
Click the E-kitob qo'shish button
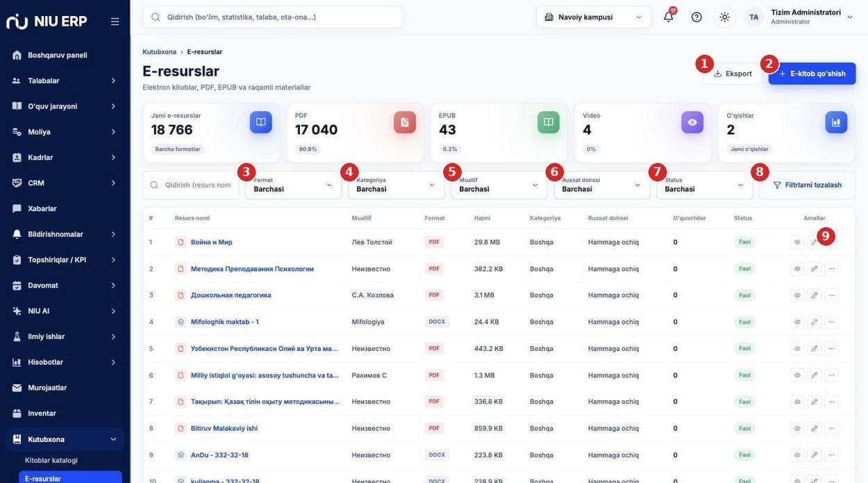point(812,74)
